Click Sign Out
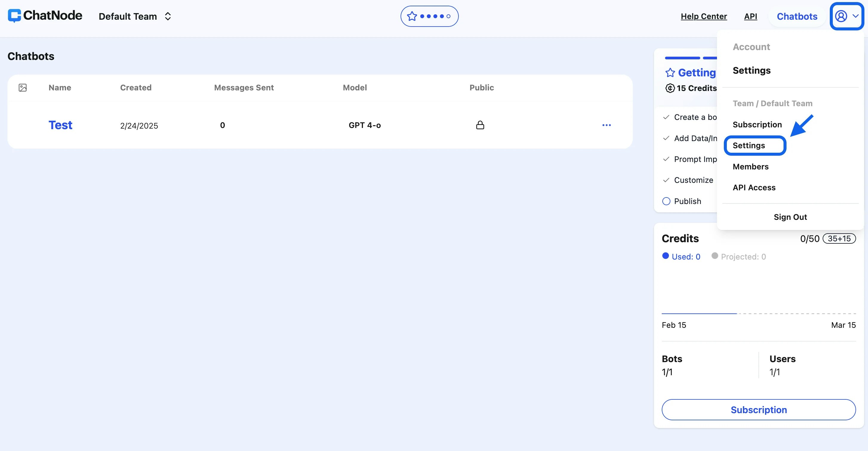 [x=790, y=217]
